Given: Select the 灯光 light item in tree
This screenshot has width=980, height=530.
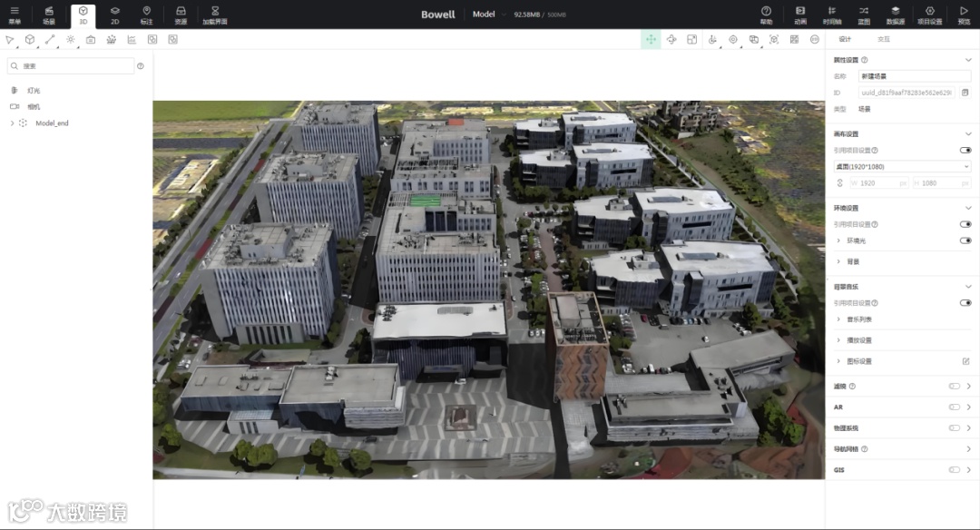Looking at the screenshot, I should (x=34, y=91).
